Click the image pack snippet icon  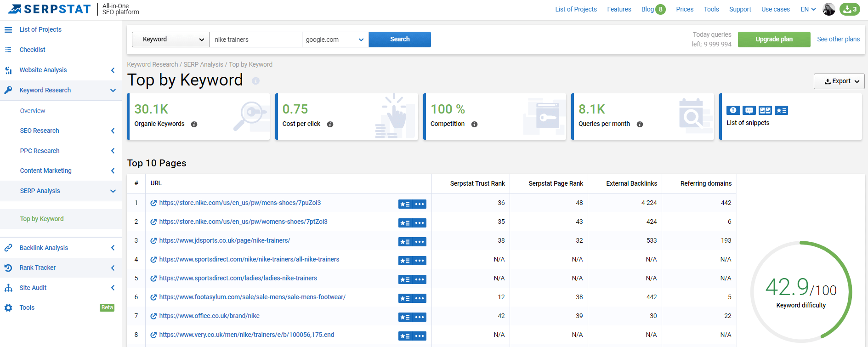(765, 110)
